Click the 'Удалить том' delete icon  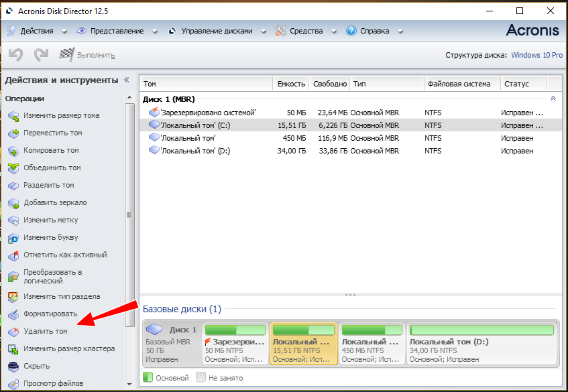[x=13, y=332]
